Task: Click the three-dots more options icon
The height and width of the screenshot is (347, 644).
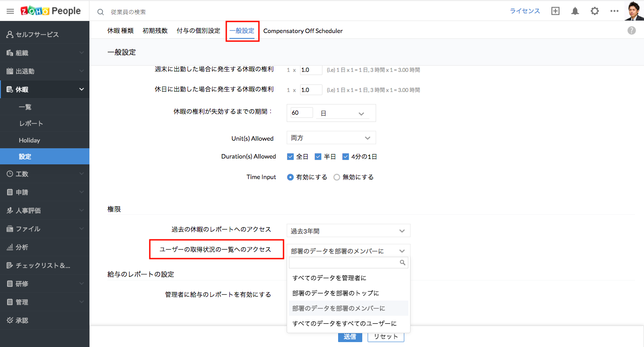Action: click(614, 11)
